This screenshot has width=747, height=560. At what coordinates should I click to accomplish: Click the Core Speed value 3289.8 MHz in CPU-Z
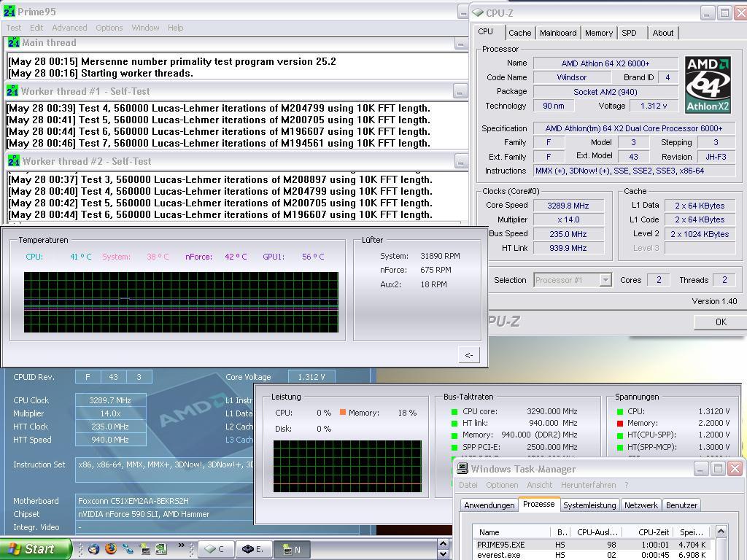(568, 206)
